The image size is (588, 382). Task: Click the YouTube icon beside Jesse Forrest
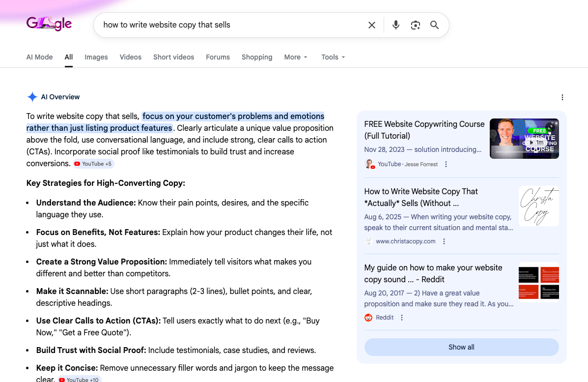pyautogui.click(x=370, y=164)
